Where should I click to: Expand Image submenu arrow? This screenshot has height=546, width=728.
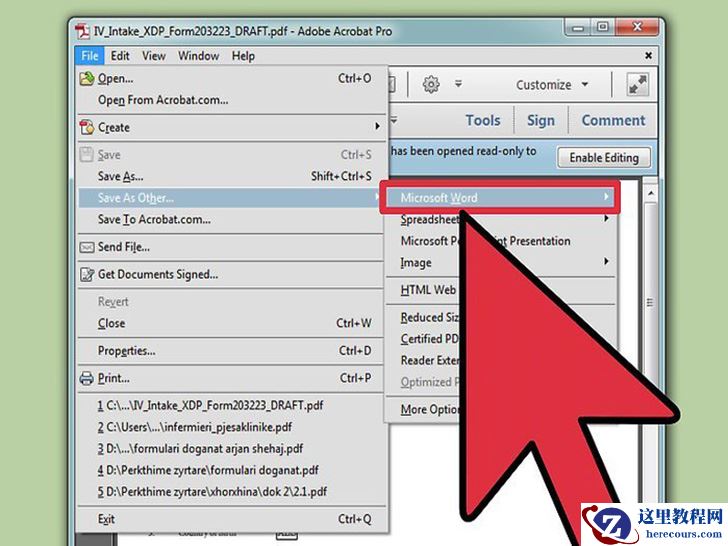(606, 261)
